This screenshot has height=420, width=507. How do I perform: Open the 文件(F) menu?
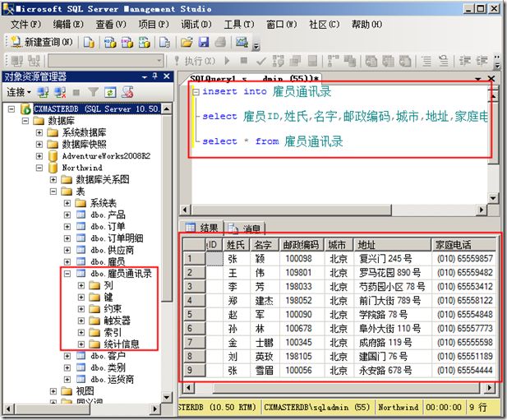(25, 25)
